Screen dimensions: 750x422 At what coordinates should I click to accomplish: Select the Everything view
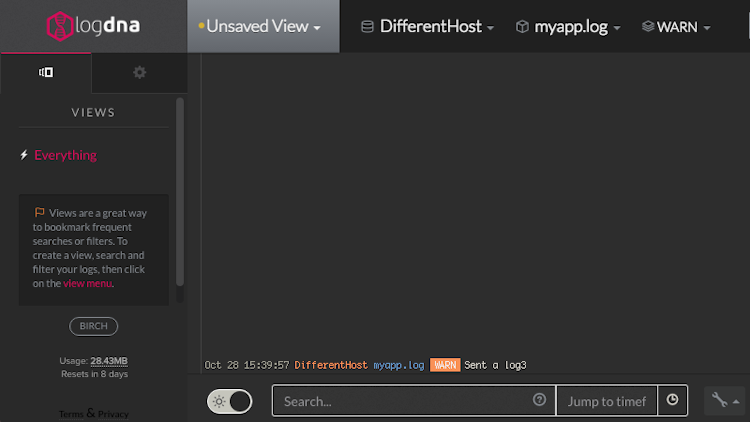click(65, 155)
